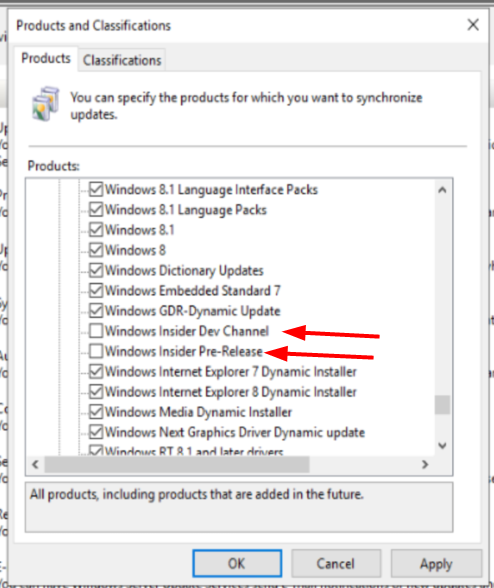Click the horizontal scrollbar right arrow

pyautogui.click(x=425, y=465)
